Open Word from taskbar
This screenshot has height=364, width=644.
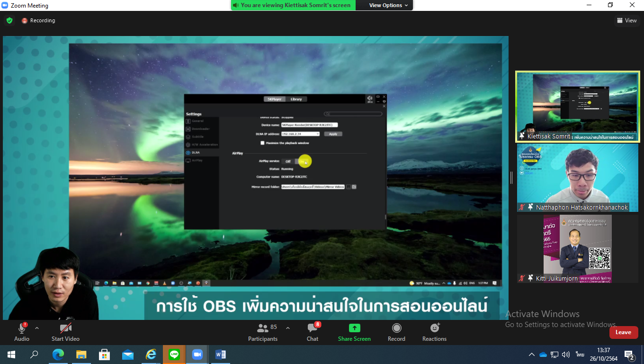click(x=220, y=355)
